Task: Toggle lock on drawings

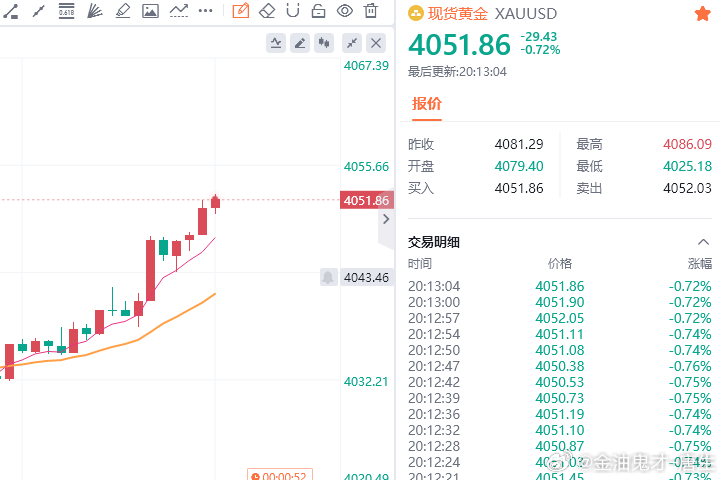Action: 318,11
